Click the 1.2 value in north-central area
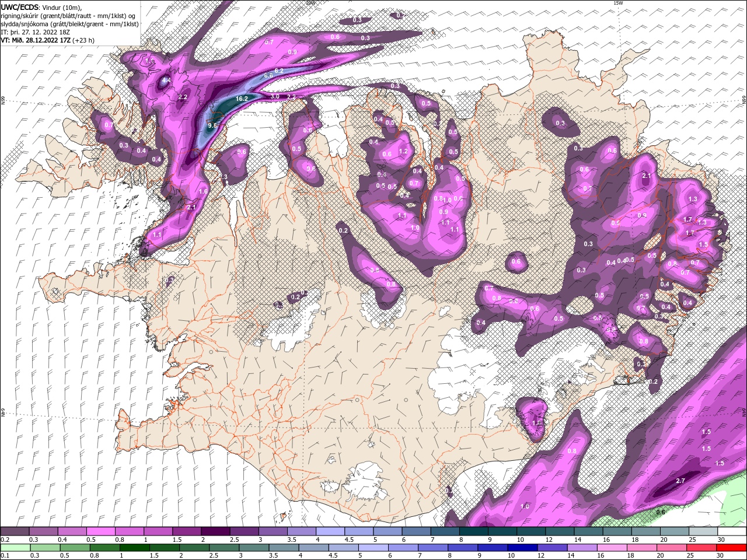 (x=403, y=151)
